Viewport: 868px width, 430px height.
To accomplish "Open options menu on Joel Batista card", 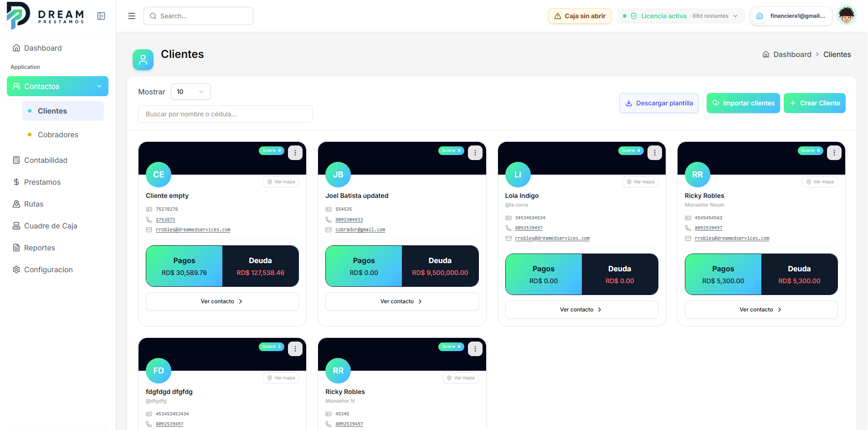I will click(x=475, y=153).
